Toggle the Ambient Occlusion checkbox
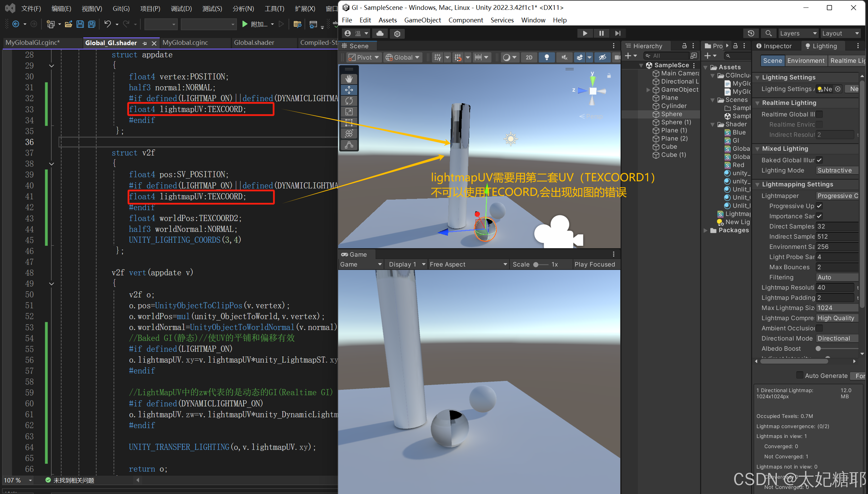 pyautogui.click(x=819, y=328)
